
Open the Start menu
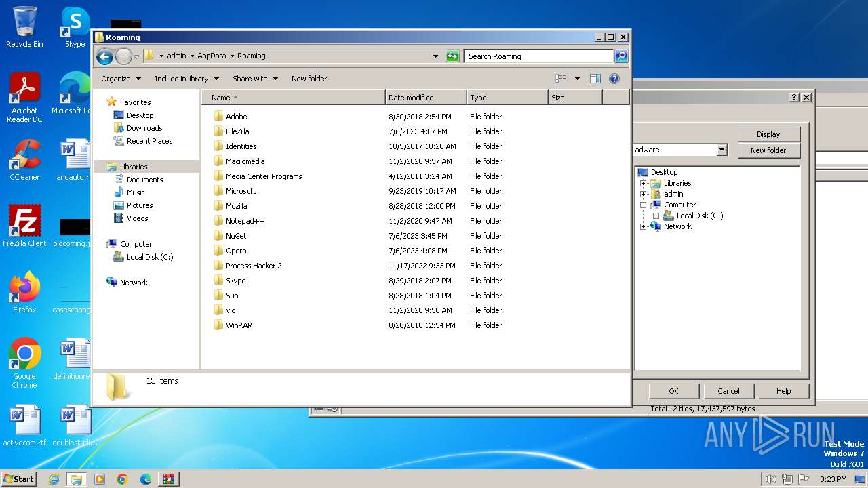[18, 479]
